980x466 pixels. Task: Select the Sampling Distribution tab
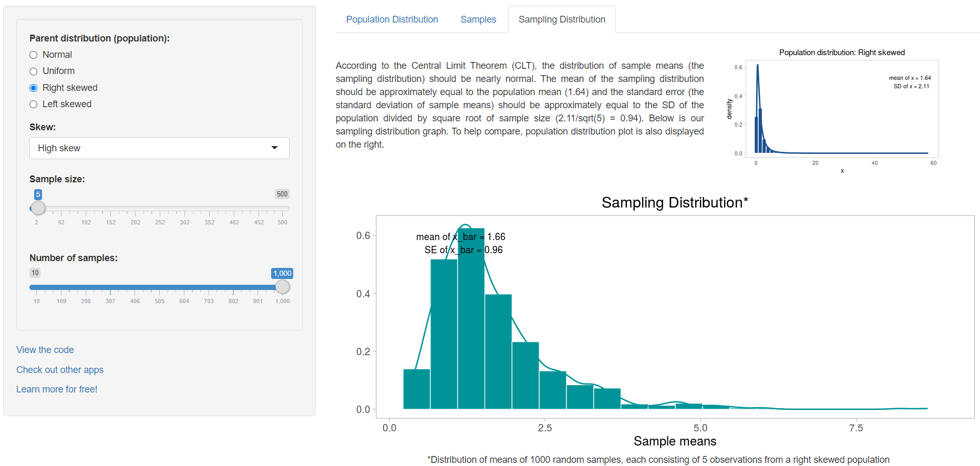pos(562,19)
